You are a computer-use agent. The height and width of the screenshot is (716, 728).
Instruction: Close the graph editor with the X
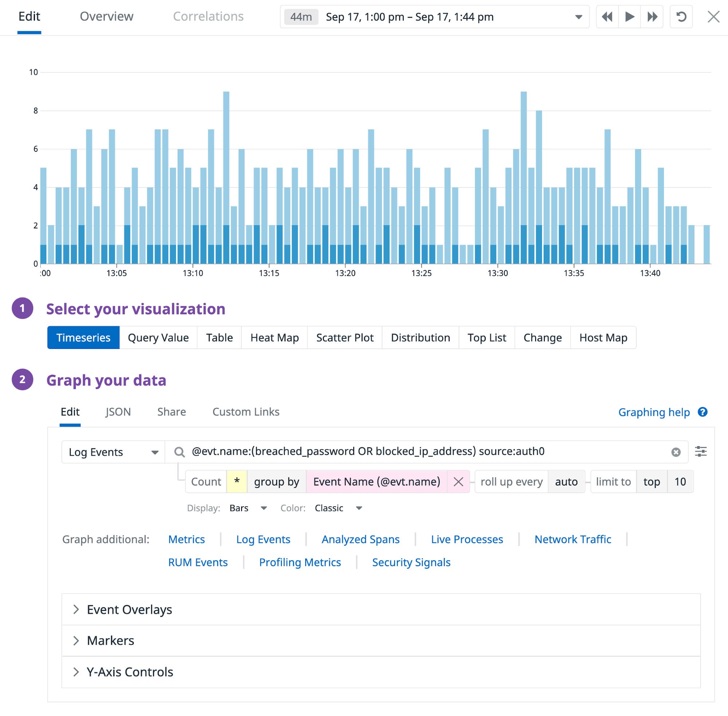[x=713, y=16]
